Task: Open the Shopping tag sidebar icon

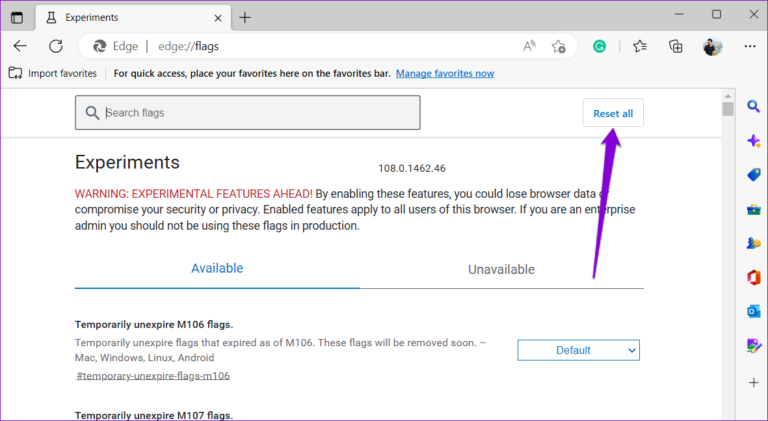Action: click(754, 174)
